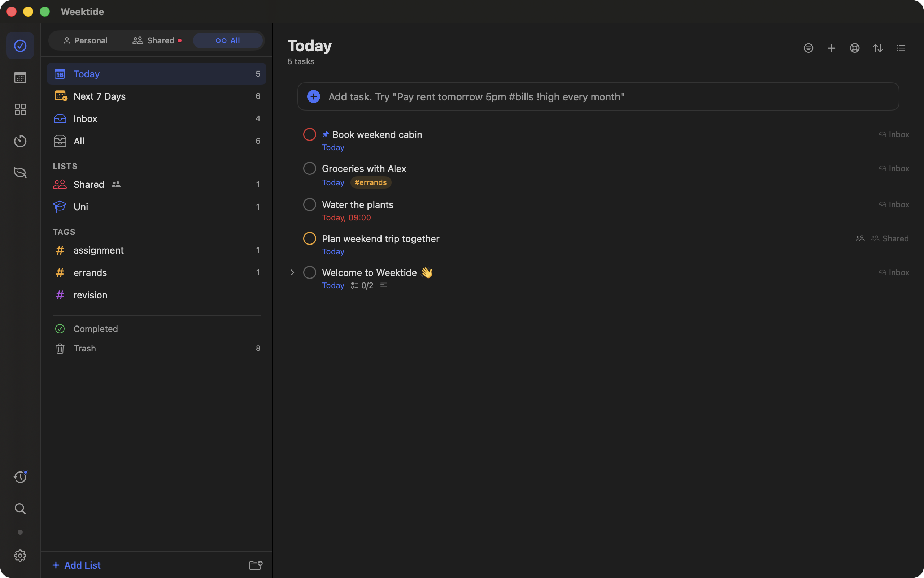Click the Groceries with Alex title
The image size is (924, 578).
364,169
